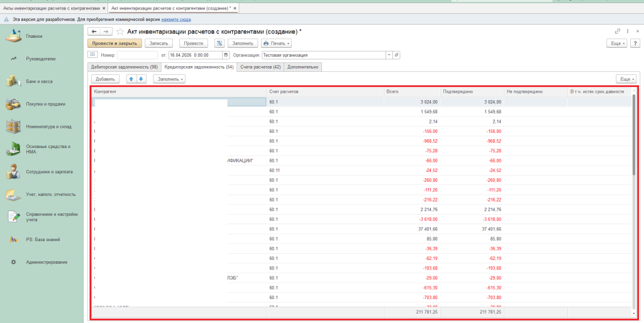Click the back navigation arrow
The image size is (644, 323).
[x=94, y=31]
